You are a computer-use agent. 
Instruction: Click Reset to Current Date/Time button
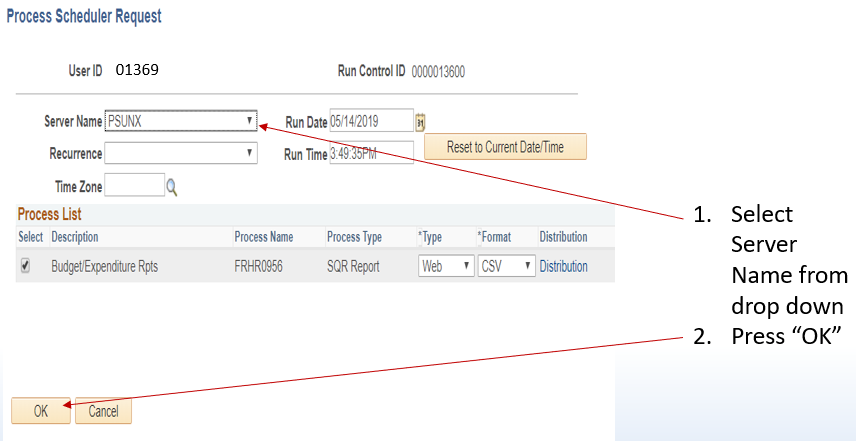(505, 147)
